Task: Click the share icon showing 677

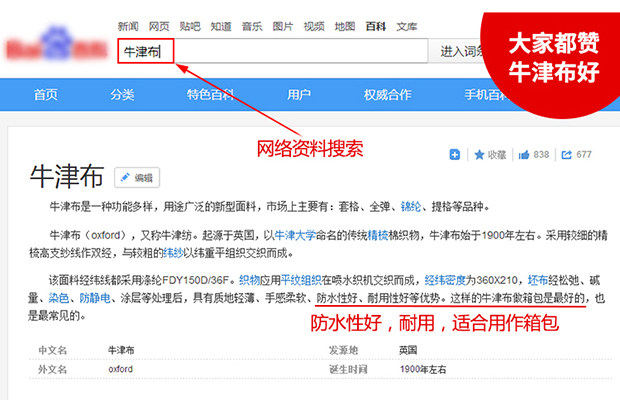Action: tap(567, 155)
